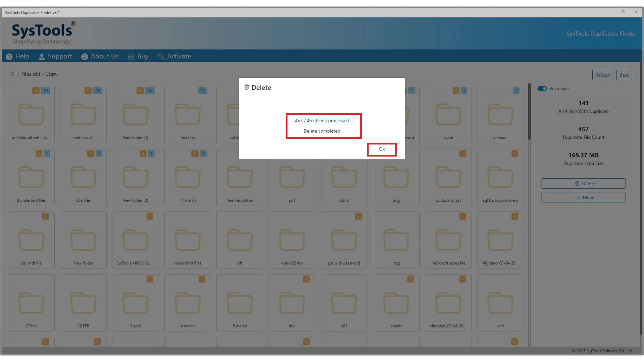Select 'Delete completed' status text
644x362 pixels.
[322, 131]
